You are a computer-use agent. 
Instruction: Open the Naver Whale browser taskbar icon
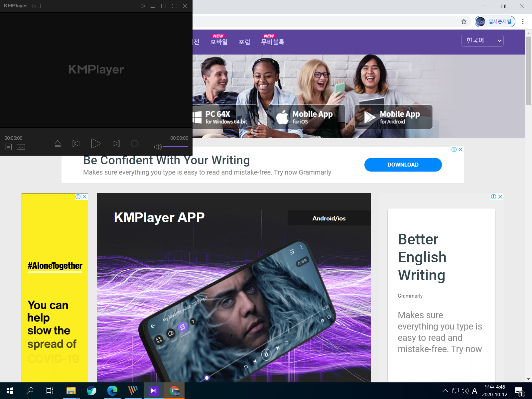click(91, 391)
